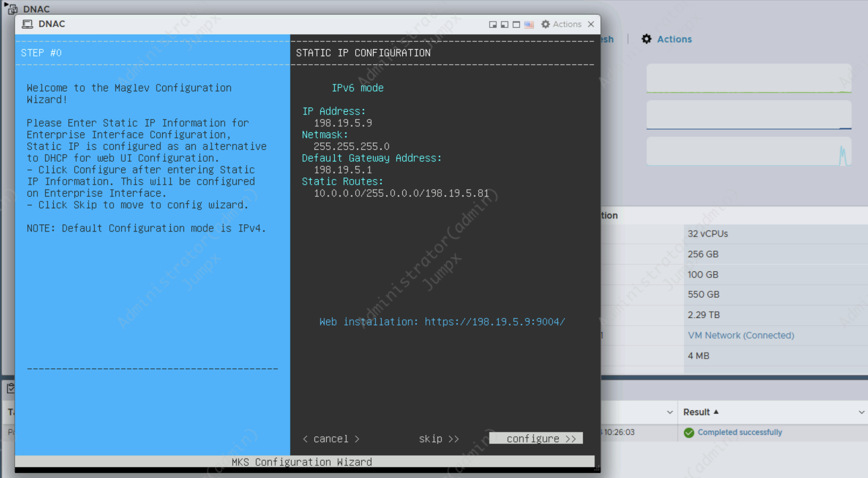
Task: Click the DNAC console monitor icon
Action: coord(27,24)
